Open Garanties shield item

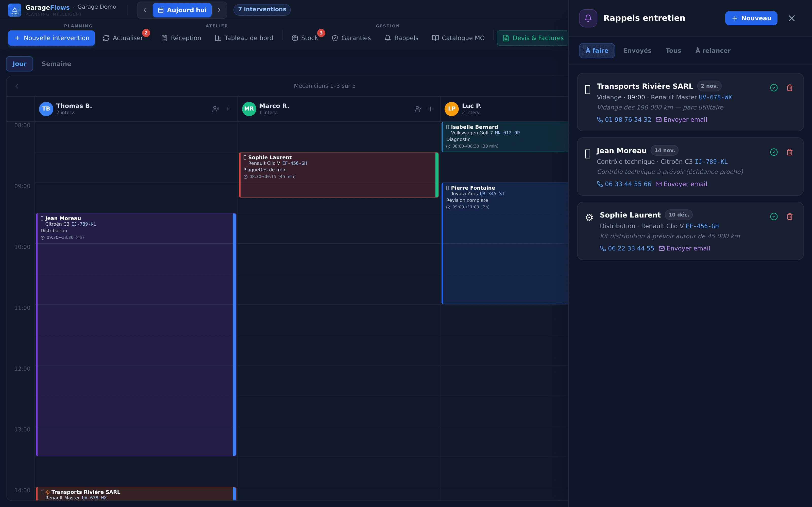point(351,38)
